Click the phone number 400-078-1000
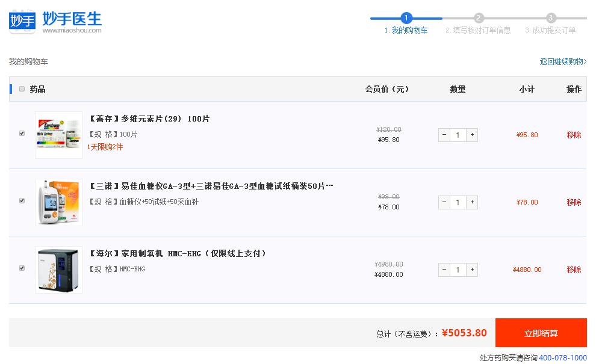 click(x=562, y=357)
